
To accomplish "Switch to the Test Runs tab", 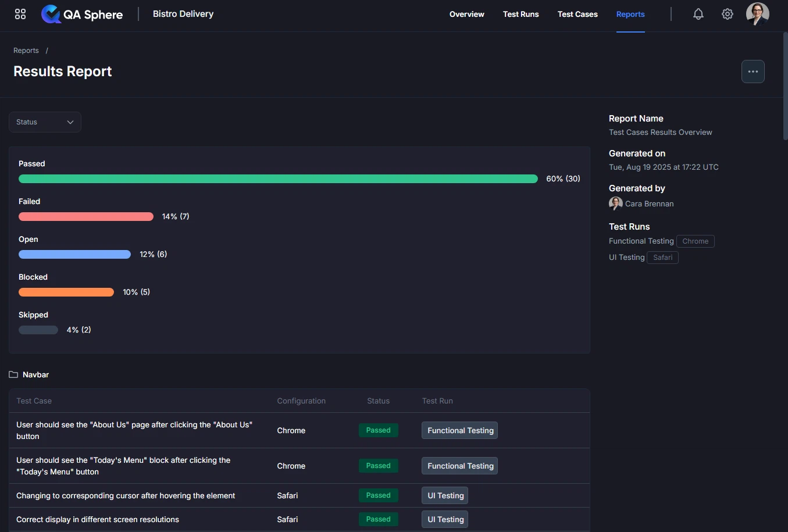I will (520, 14).
